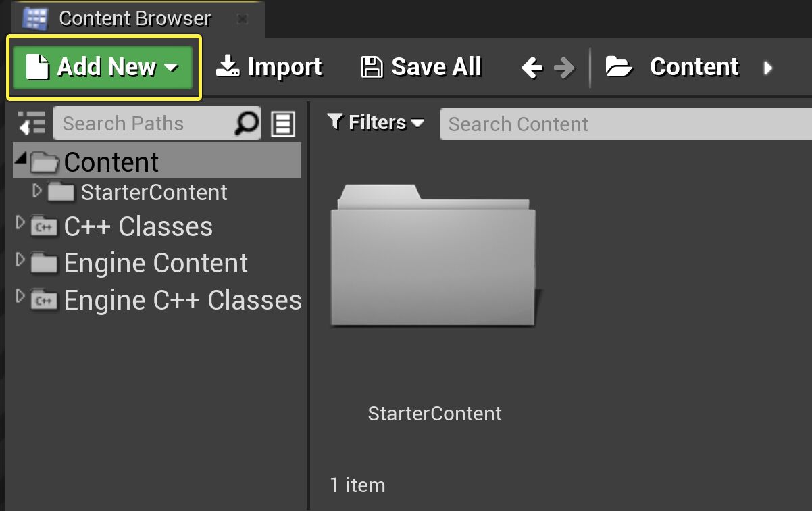Select C++ Classes in the tree

pos(138,227)
